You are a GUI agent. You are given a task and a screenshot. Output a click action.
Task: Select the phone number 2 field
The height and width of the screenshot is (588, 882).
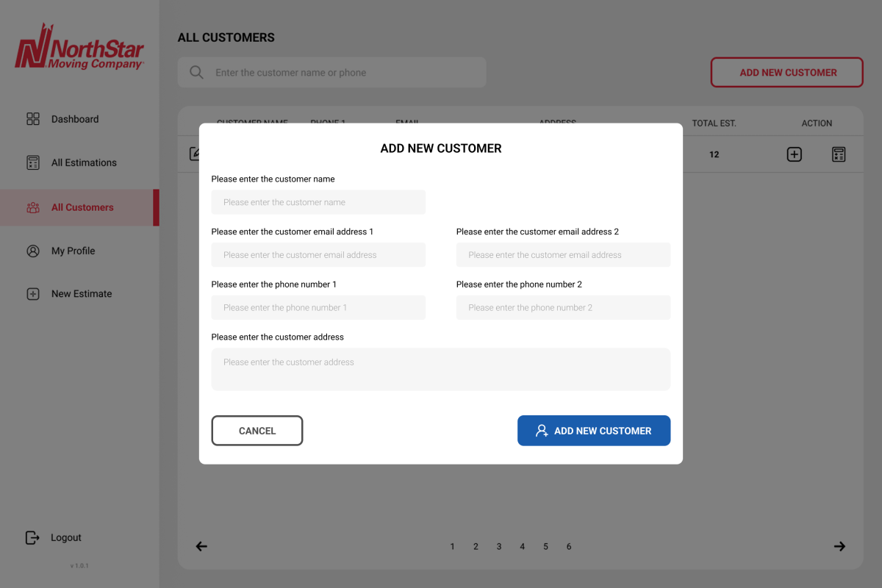point(563,308)
